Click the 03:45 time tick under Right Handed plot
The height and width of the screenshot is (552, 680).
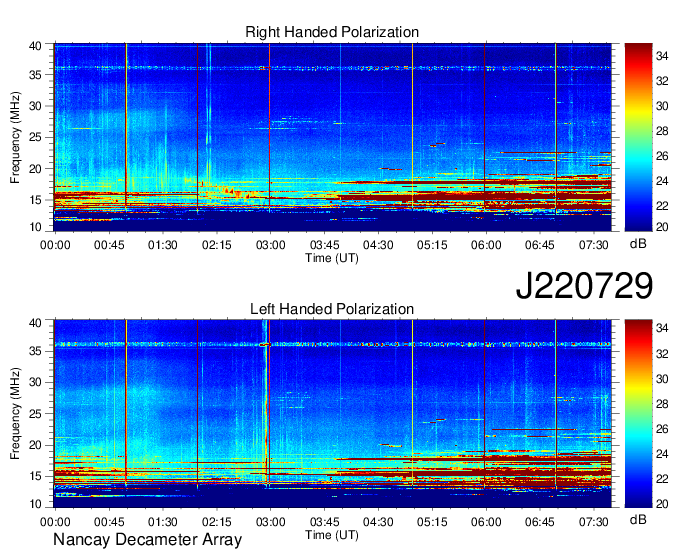[x=324, y=245]
